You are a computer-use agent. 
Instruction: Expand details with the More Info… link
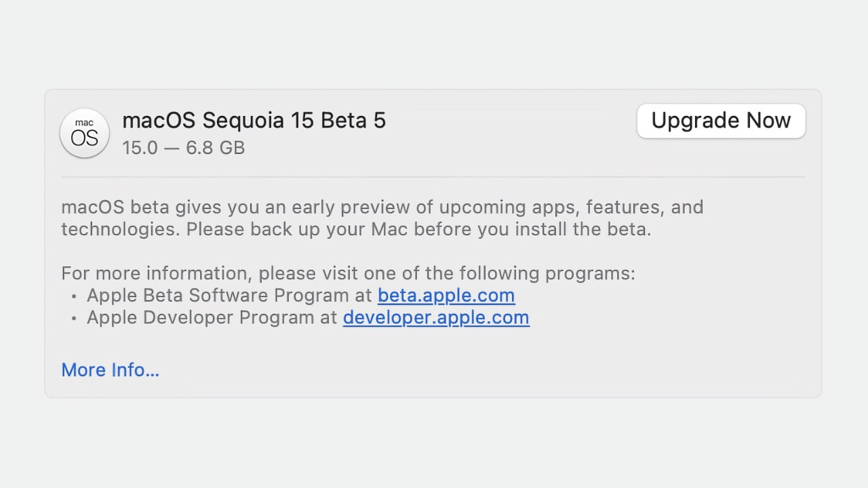[x=110, y=370]
